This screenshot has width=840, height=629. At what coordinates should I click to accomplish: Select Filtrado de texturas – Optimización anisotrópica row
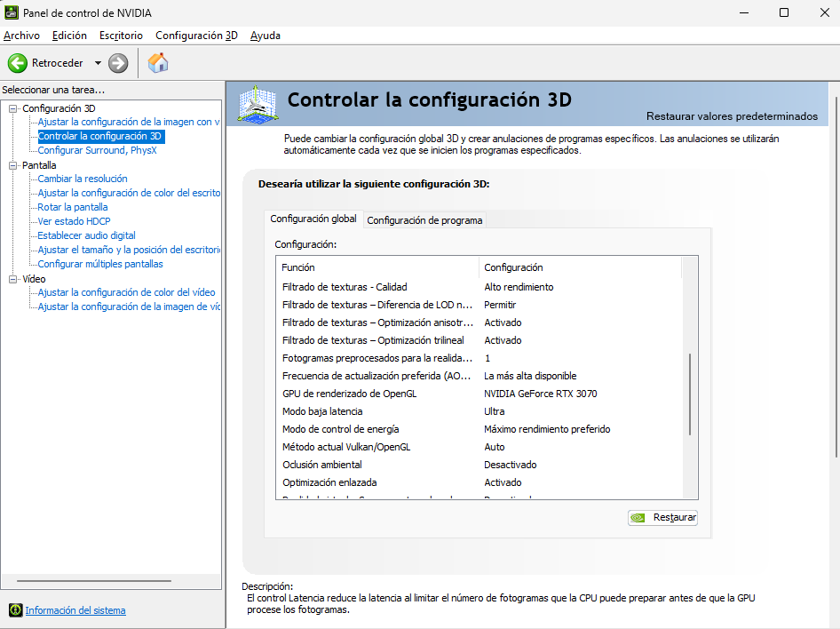(x=479, y=322)
